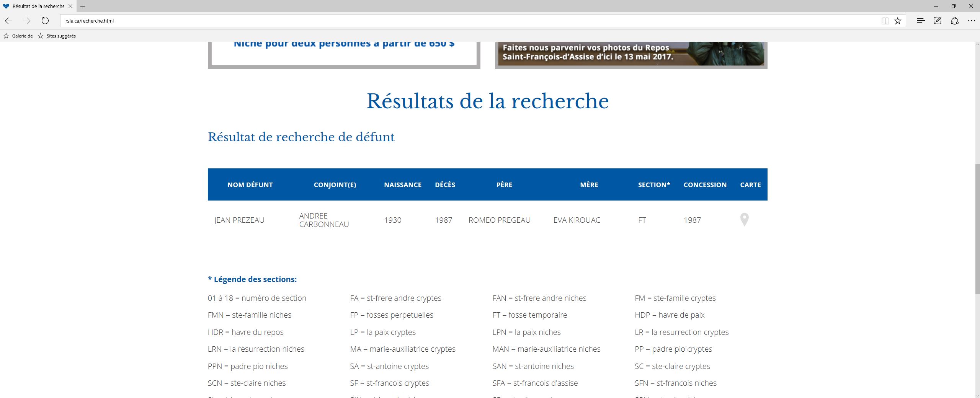Open the More actions ellipsis menu

tap(971, 21)
